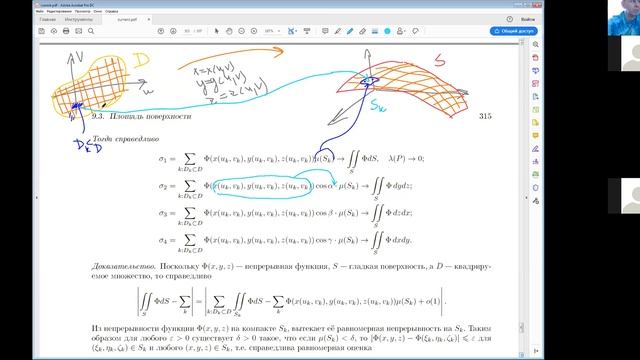Click the Save file icon

pos(41,31)
